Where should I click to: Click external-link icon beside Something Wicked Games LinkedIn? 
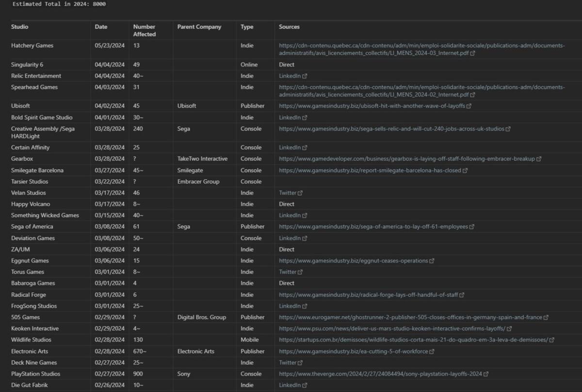click(305, 216)
